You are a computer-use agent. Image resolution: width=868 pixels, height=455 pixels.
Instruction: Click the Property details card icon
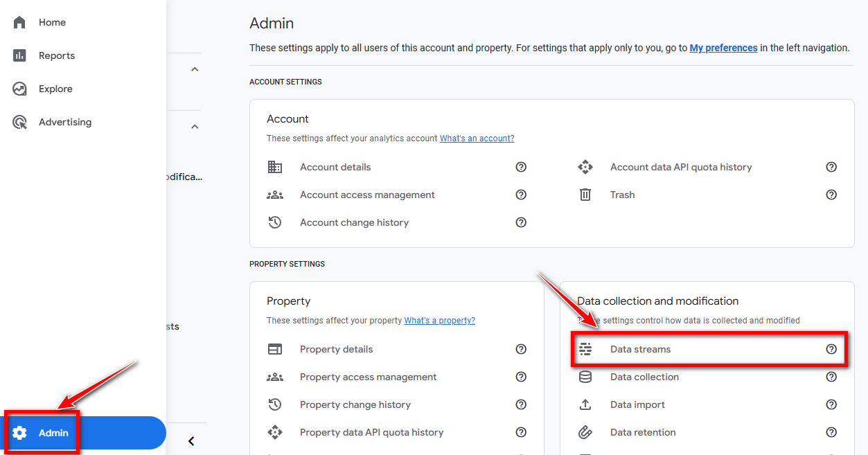pyautogui.click(x=275, y=349)
